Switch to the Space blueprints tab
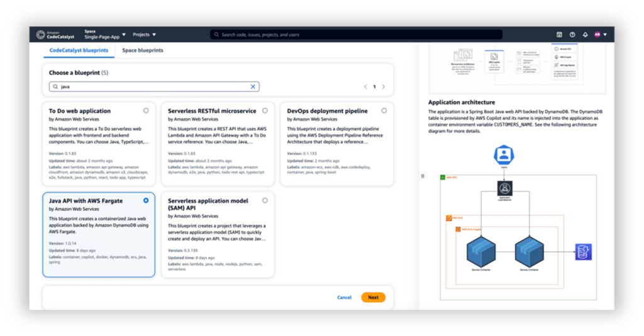 coord(143,50)
